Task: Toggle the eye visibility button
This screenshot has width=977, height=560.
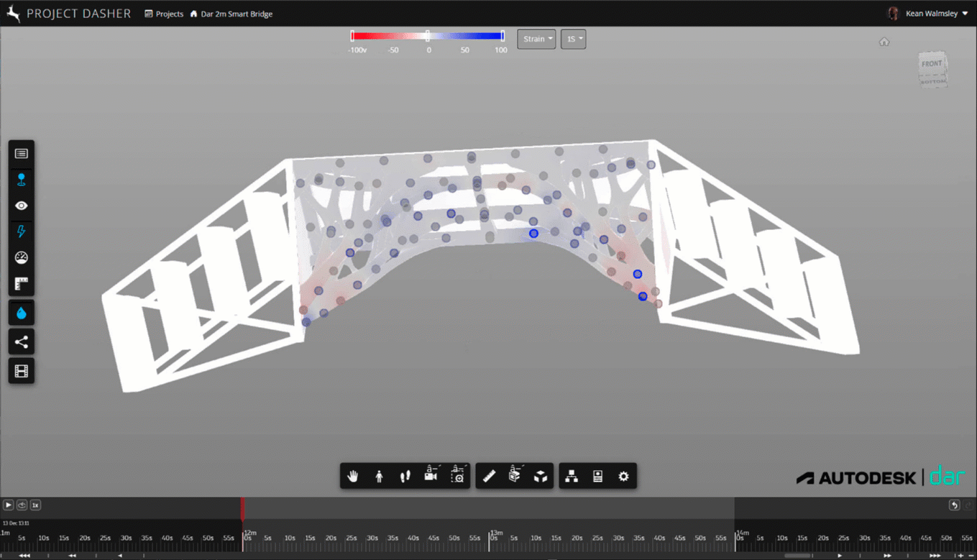Action: tap(22, 206)
